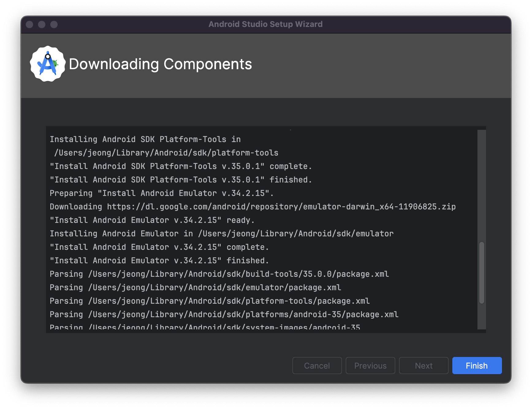The image size is (532, 409).
Task: Click the emulator-darwin_x64 download URL line
Action: click(x=253, y=207)
